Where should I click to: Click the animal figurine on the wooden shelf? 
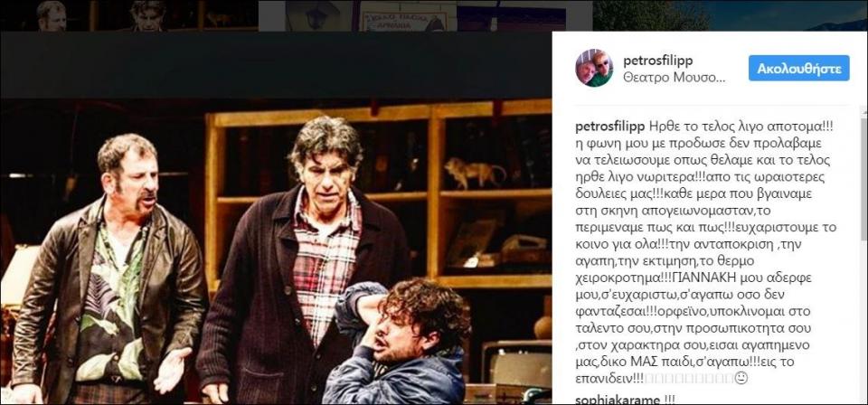(475, 173)
